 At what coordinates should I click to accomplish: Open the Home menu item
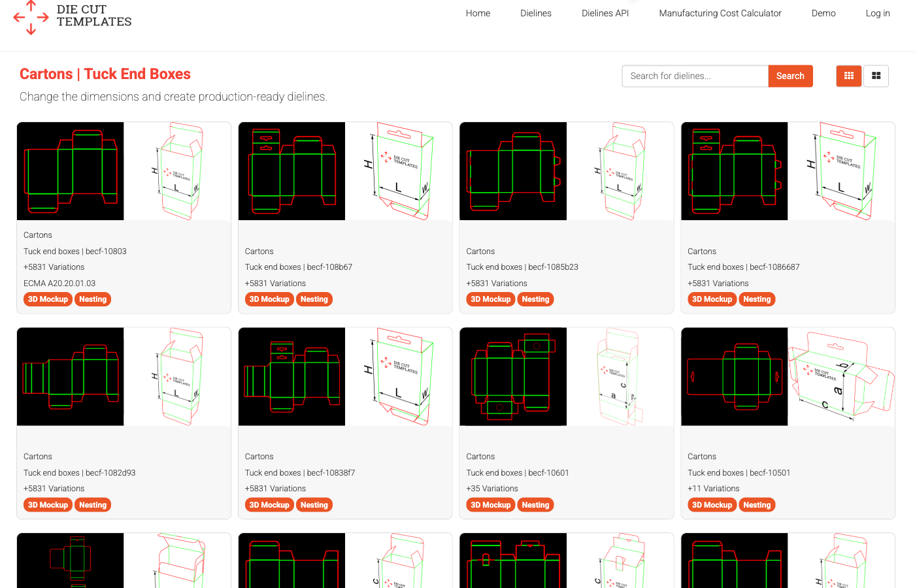(x=478, y=13)
